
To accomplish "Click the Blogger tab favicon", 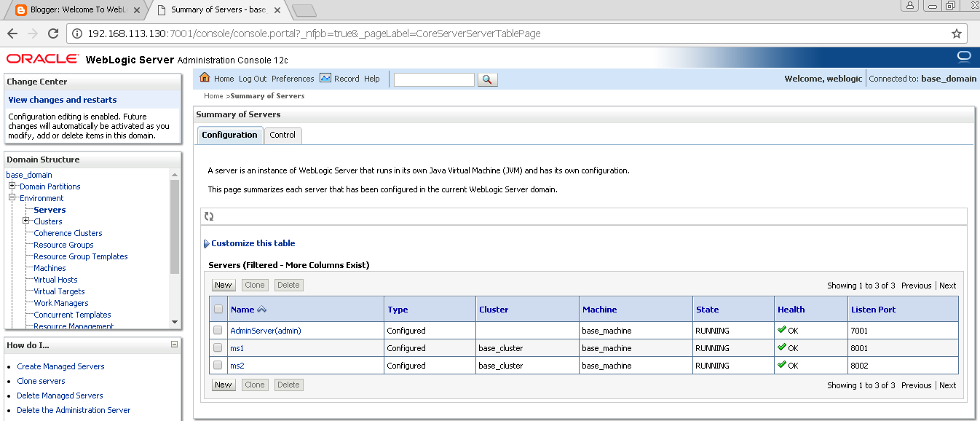I will (20, 10).
